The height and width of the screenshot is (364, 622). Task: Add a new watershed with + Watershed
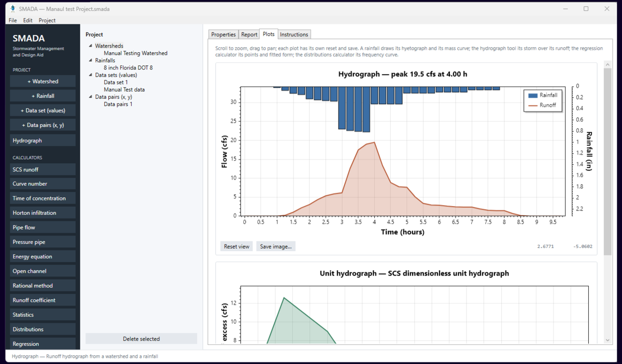tap(43, 81)
